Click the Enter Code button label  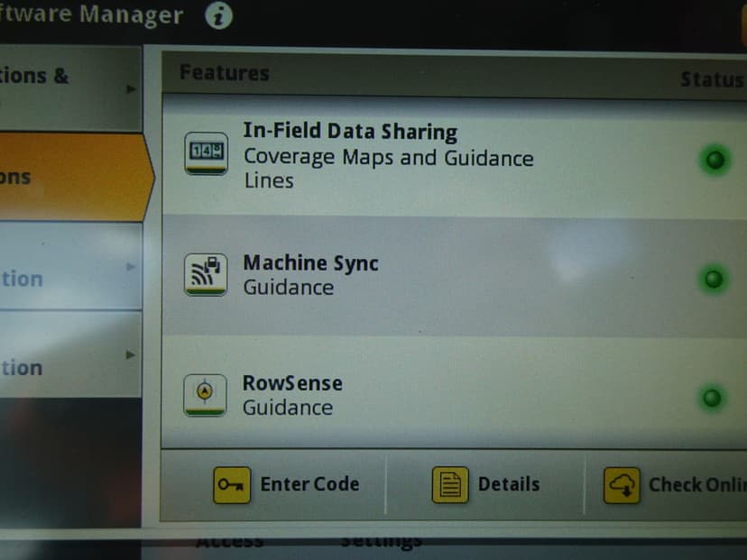coord(309,484)
